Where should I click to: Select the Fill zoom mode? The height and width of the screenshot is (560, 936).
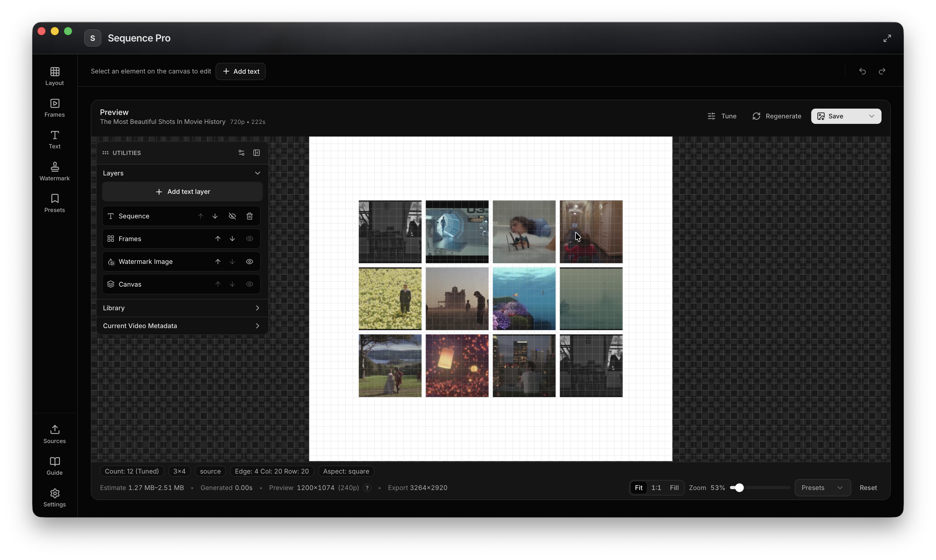(x=674, y=488)
